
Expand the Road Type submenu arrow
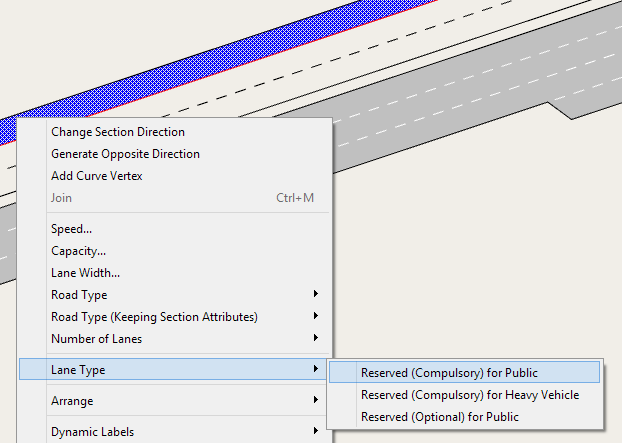coord(315,295)
